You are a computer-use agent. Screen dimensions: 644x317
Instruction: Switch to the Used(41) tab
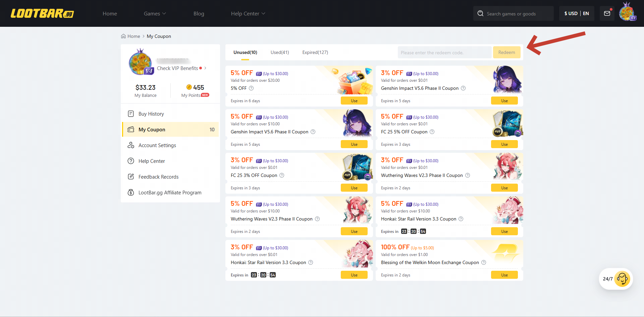tap(279, 52)
